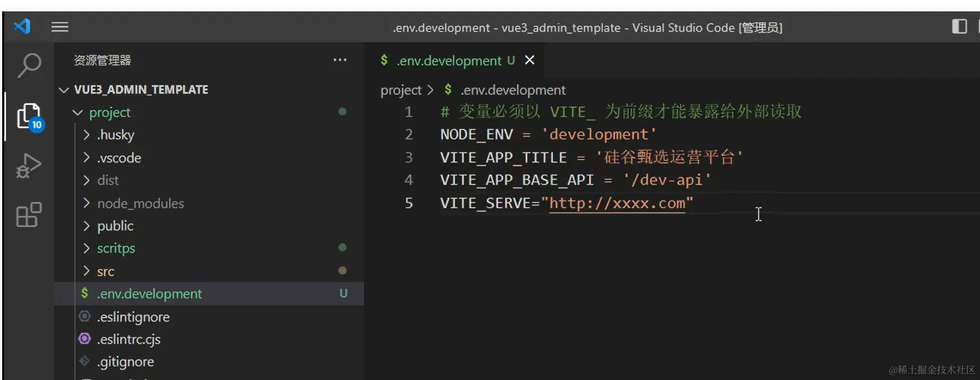Viewport: 980px width, 380px height.
Task: Click line number 5 in the gutter
Action: click(408, 203)
